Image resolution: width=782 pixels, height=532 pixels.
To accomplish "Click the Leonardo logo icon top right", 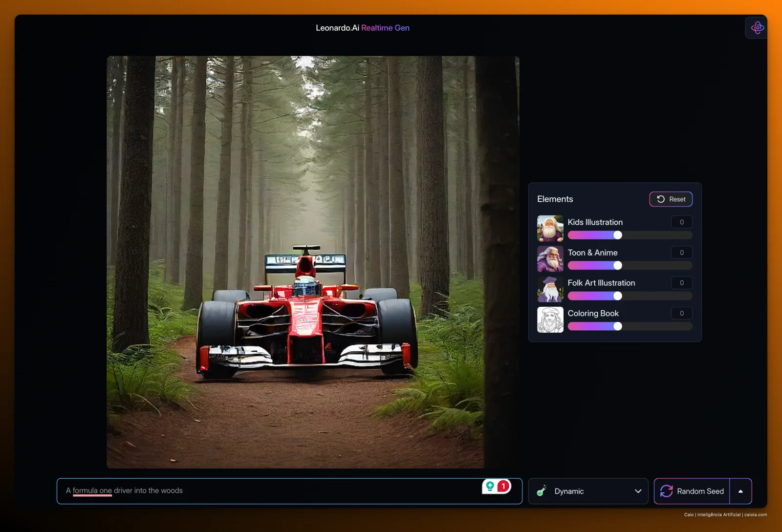I will [x=757, y=28].
